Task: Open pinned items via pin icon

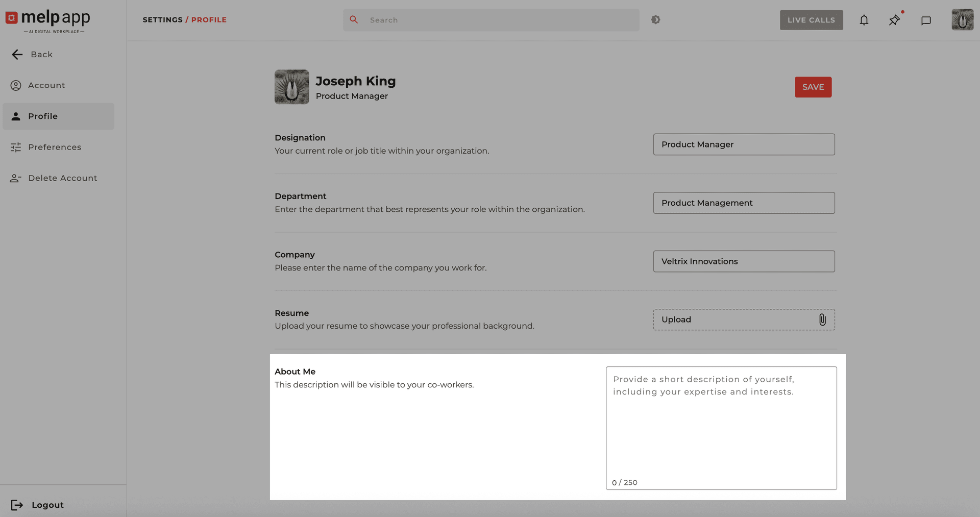Action: tap(894, 20)
